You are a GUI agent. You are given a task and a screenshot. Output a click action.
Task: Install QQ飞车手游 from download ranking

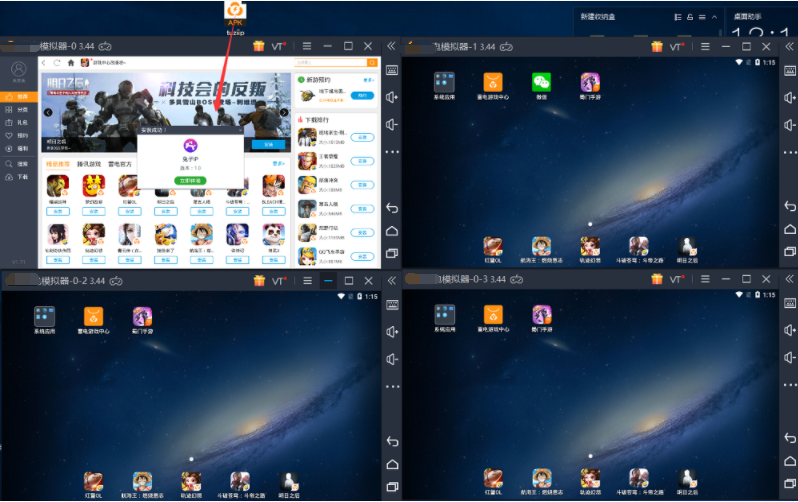pyautogui.click(x=362, y=257)
